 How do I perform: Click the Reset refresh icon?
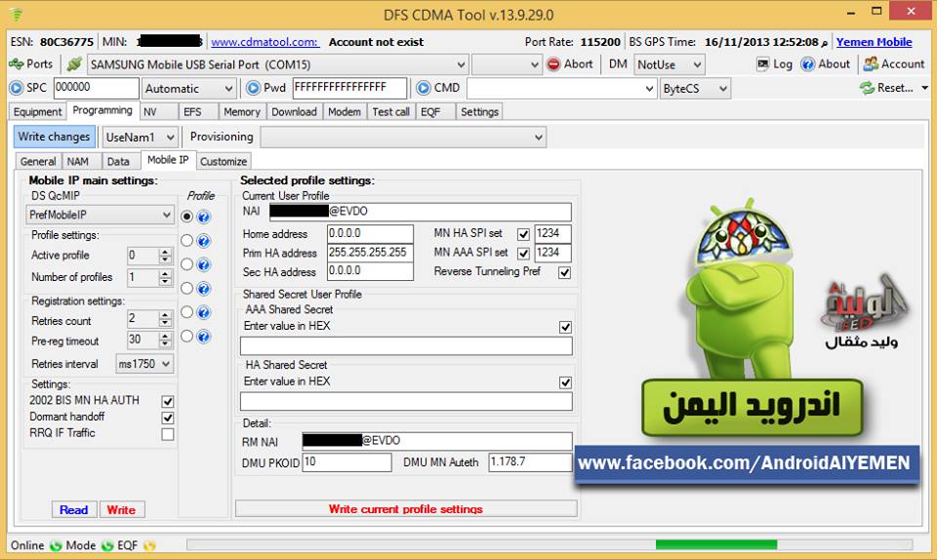tap(867, 88)
